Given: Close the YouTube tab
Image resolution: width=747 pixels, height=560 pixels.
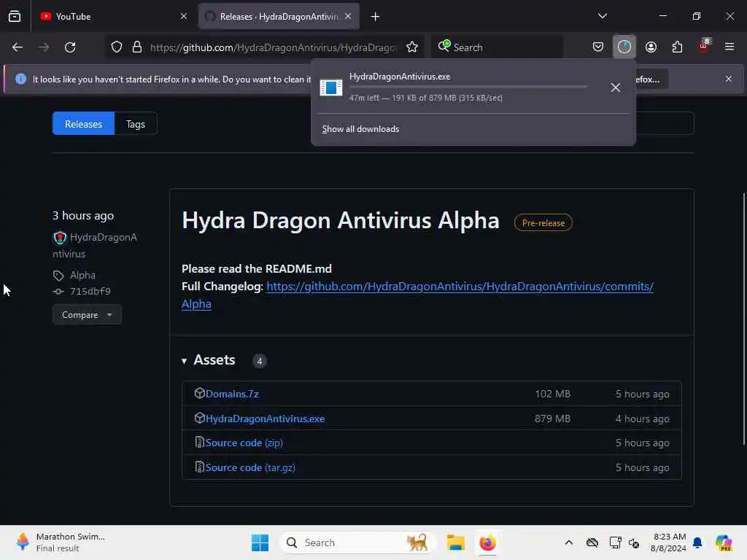Looking at the screenshot, I should tap(184, 17).
